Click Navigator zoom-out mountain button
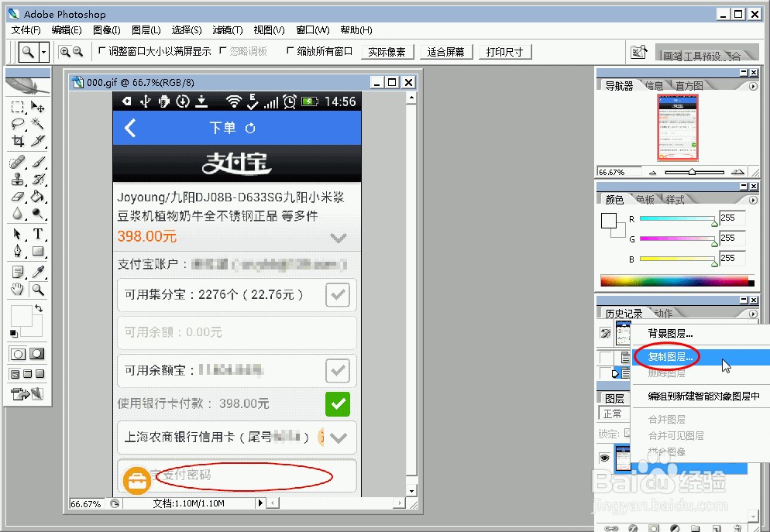Image resolution: width=770 pixels, height=532 pixels. pyautogui.click(x=652, y=172)
